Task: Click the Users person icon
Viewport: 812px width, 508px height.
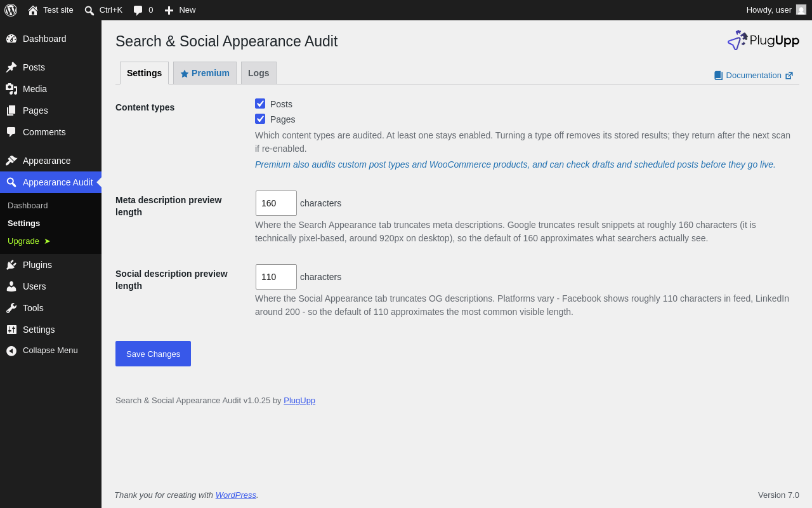Action: pyautogui.click(x=11, y=286)
